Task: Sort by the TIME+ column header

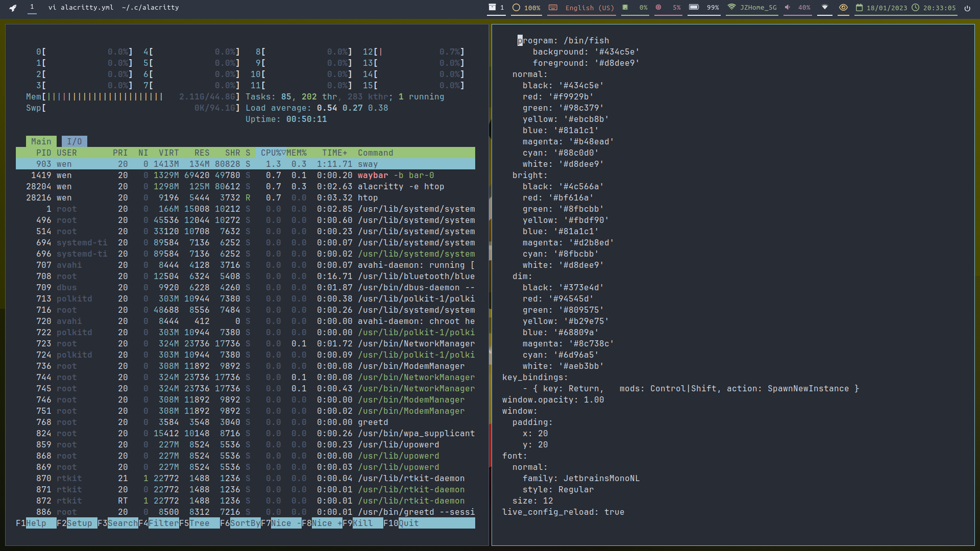Action: pos(335,153)
